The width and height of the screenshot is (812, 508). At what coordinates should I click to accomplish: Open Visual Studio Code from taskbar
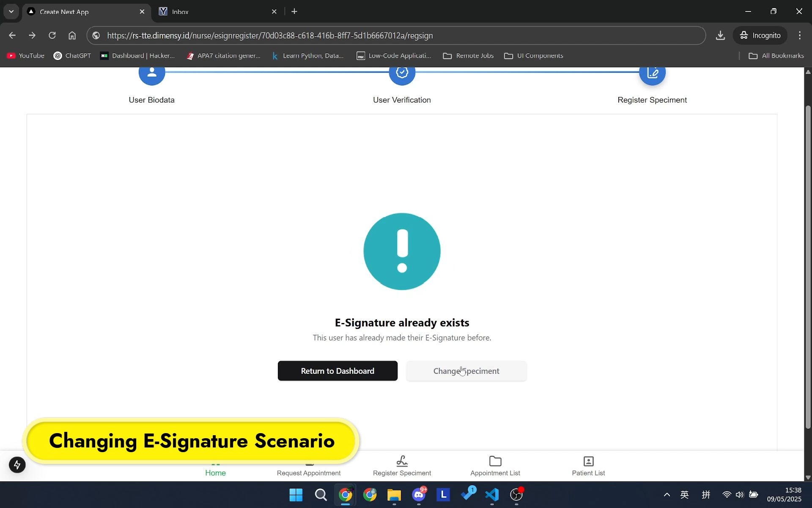pos(492,494)
